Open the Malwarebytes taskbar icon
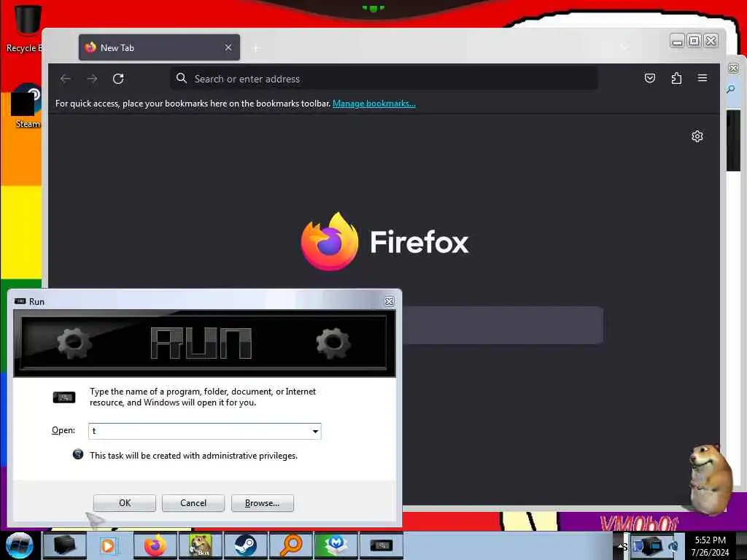Screen dimensions: 747x560 point(336,545)
